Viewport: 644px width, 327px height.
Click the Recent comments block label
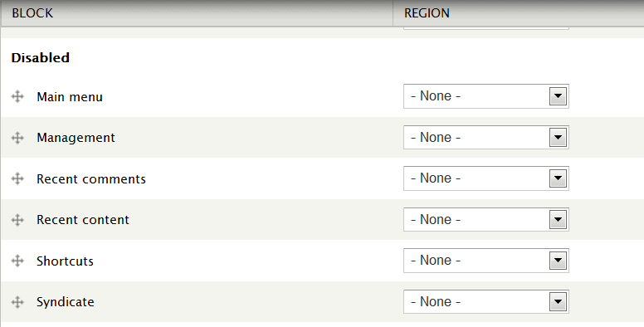pos(91,178)
